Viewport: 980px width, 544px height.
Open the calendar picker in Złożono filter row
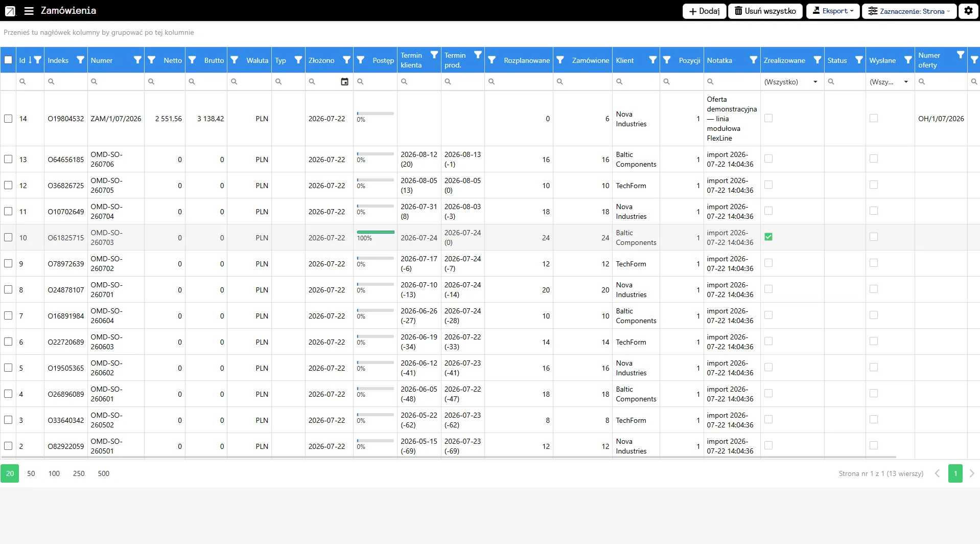click(x=345, y=82)
